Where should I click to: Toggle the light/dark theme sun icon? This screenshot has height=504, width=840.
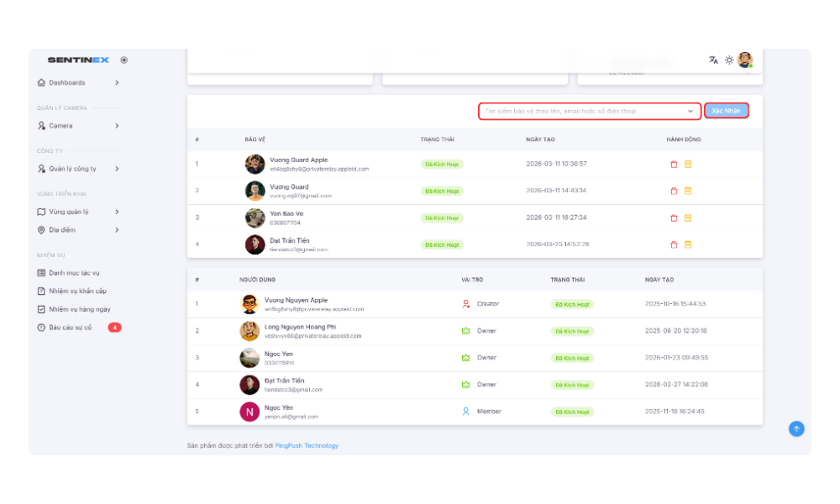point(729,60)
